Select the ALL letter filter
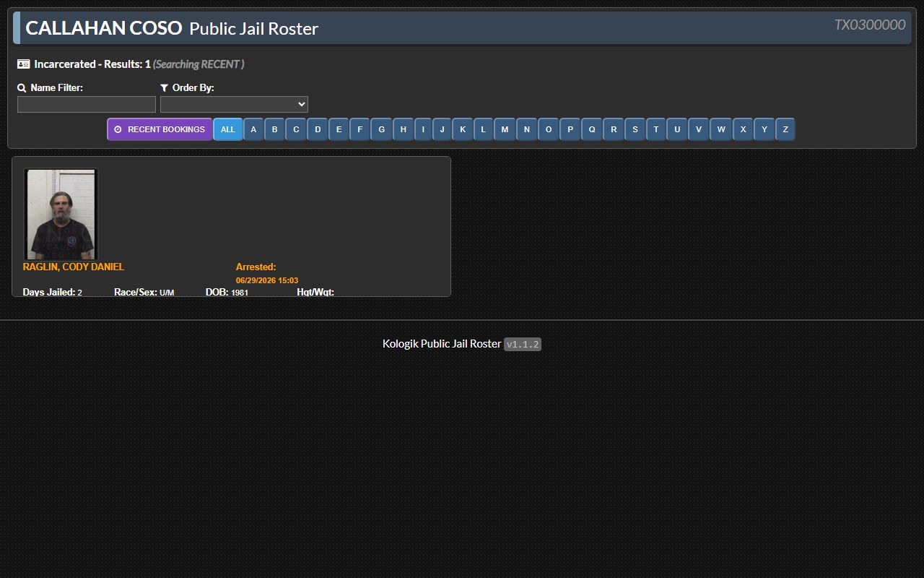Screen dimensions: 924x578 tap(228, 129)
